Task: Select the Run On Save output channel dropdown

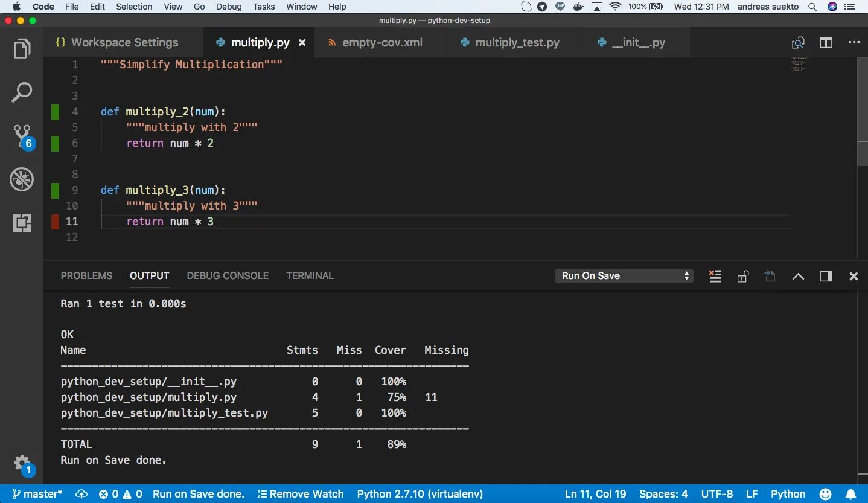Action: pos(624,276)
